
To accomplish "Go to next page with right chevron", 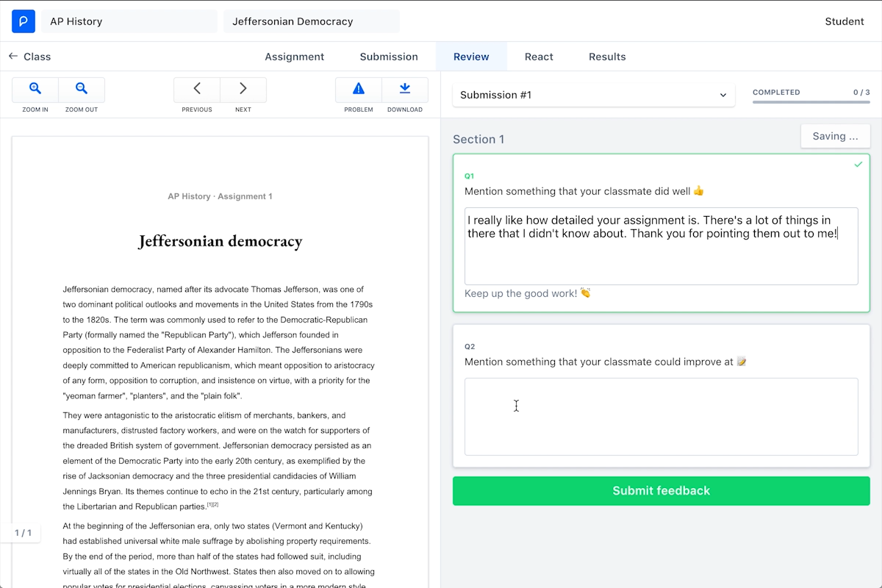I will (243, 89).
